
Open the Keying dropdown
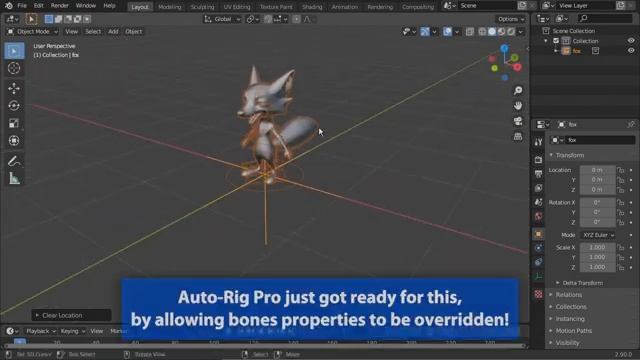(x=72, y=331)
